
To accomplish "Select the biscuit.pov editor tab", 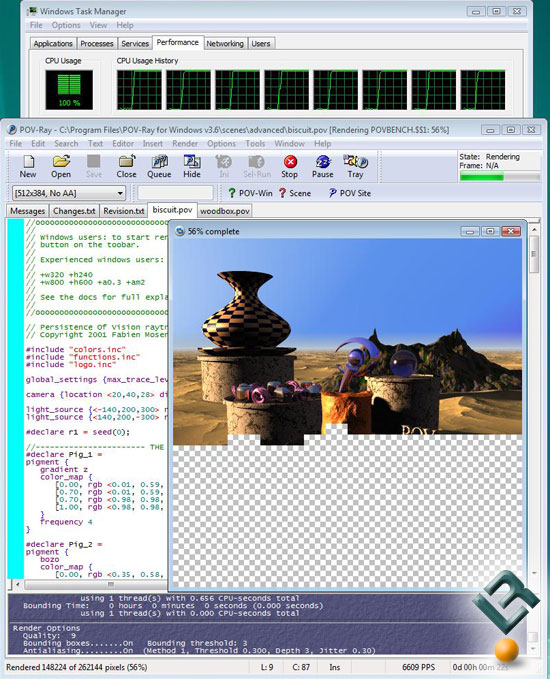I will (172, 210).
